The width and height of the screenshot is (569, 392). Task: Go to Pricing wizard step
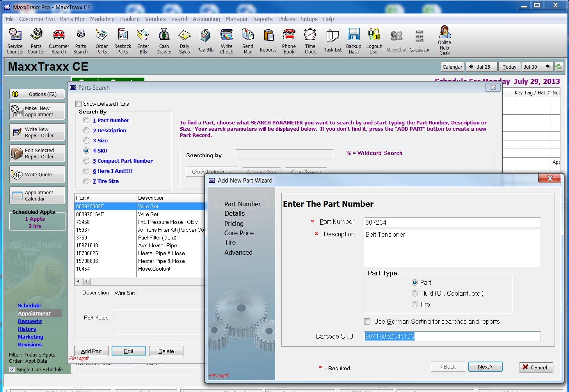pos(234,223)
